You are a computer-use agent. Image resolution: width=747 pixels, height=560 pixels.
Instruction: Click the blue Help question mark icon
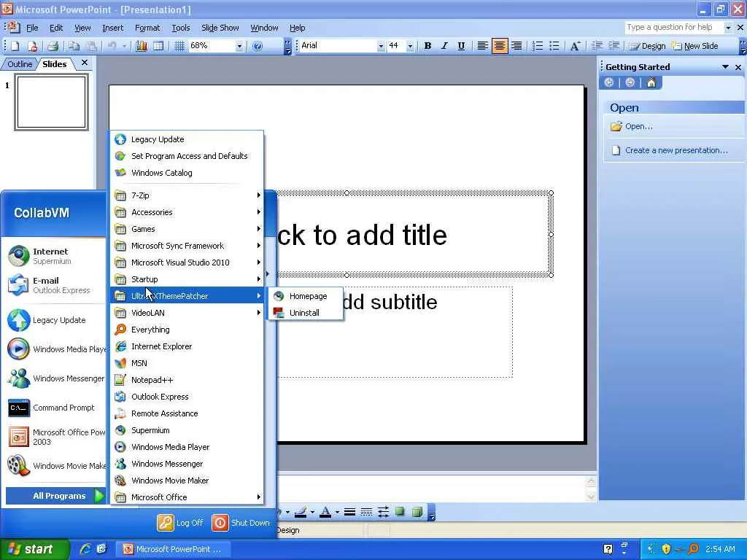click(258, 46)
